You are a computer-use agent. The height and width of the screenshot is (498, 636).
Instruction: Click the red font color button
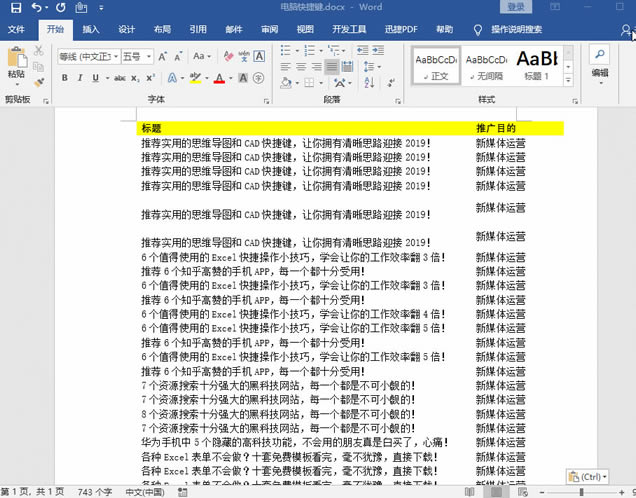[220, 78]
